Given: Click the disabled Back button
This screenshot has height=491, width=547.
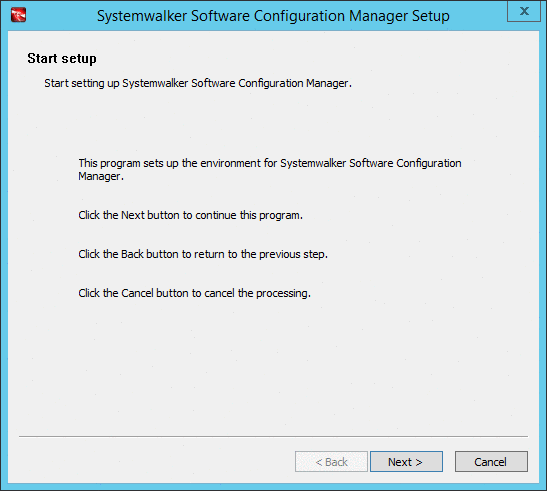Looking at the screenshot, I should point(331,462).
